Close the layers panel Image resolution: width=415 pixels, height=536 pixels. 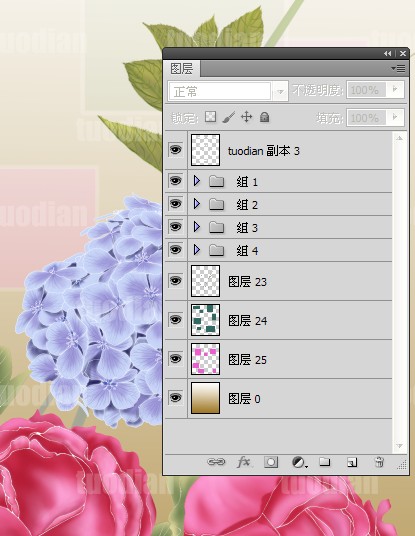[x=403, y=53]
